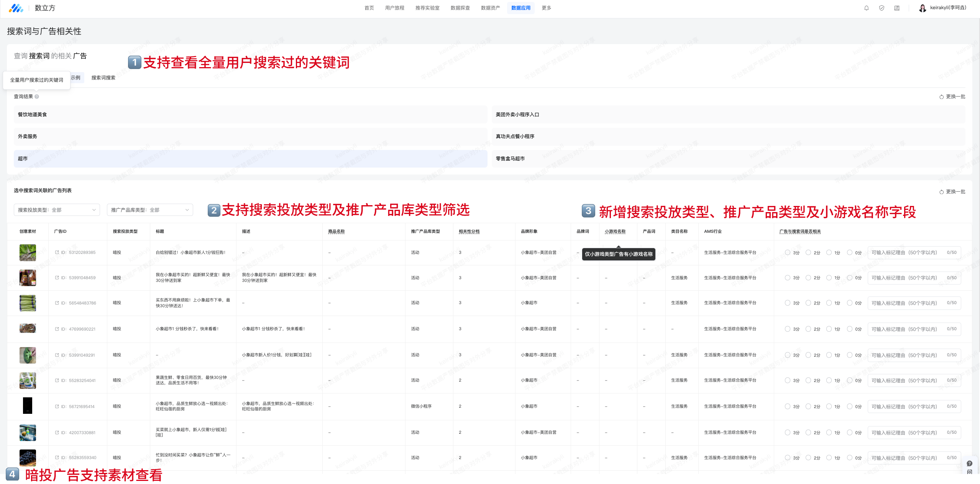Expand the 推广产品库类型 dropdown
This screenshot has width=980, height=484.
150,210
